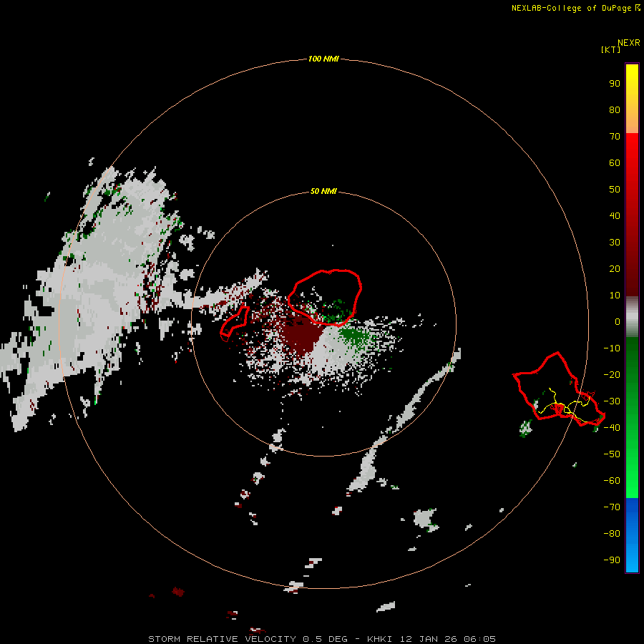This screenshot has width=644, height=644.
Task: Click the -10 value on the velocity scale
Action: [x=612, y=348]
